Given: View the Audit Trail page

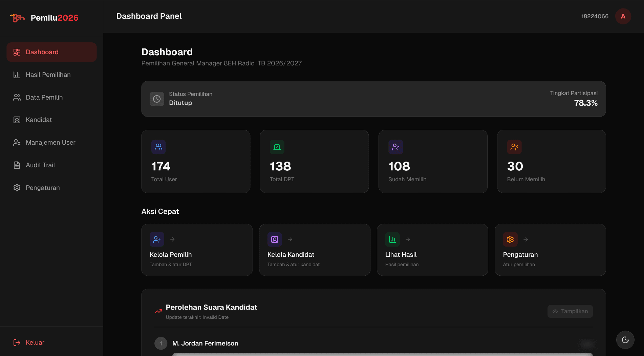Looking at the screenshot, I should [51, 165].
